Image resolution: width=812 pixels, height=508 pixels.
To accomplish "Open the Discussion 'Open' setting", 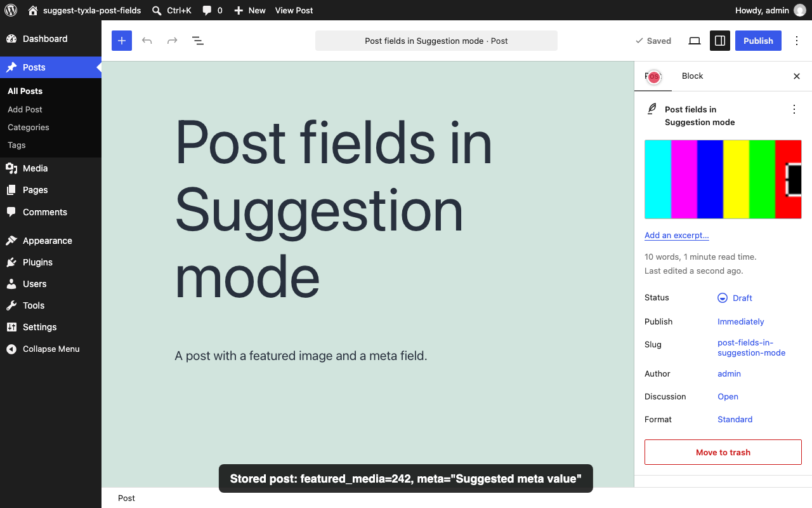I will [x=728, y=396].
